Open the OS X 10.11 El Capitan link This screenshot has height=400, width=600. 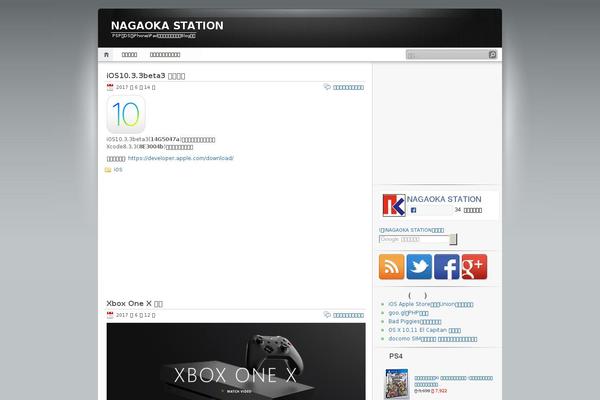coord(424,330)
